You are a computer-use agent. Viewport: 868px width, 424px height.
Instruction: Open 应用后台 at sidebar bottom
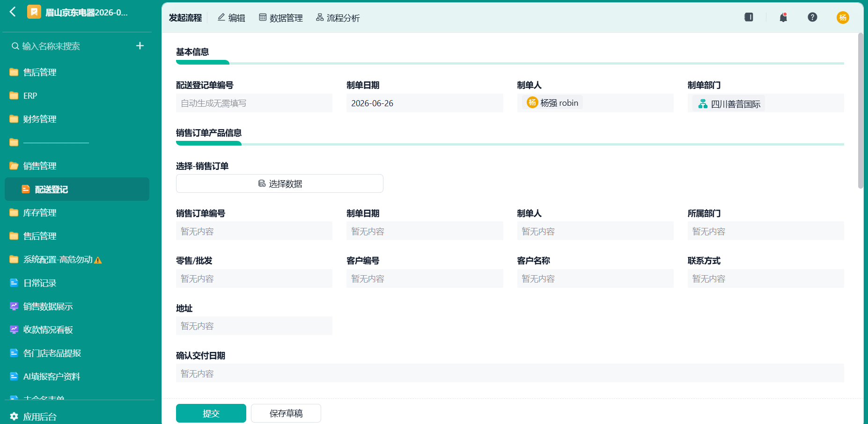click(x=39, y=417)
